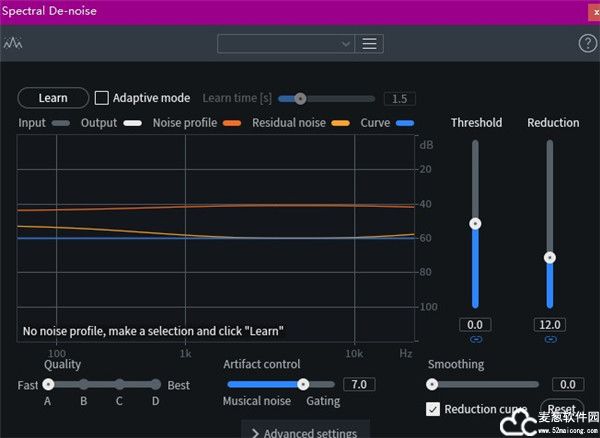Click the "No noise profile" message text
The height and width of the screenshot is (438, 600).
(x=153, y=331)
